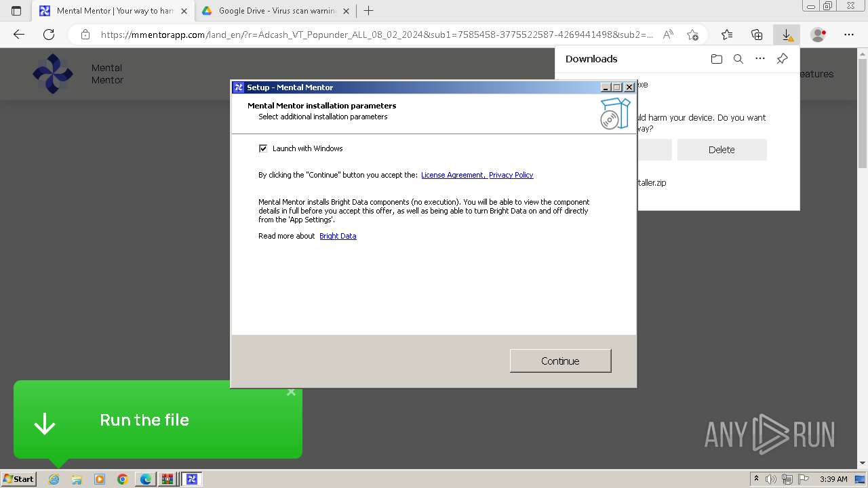
Task: Refresh the current page in Edge
Action: pyautogui.click(x=49, y=35)
